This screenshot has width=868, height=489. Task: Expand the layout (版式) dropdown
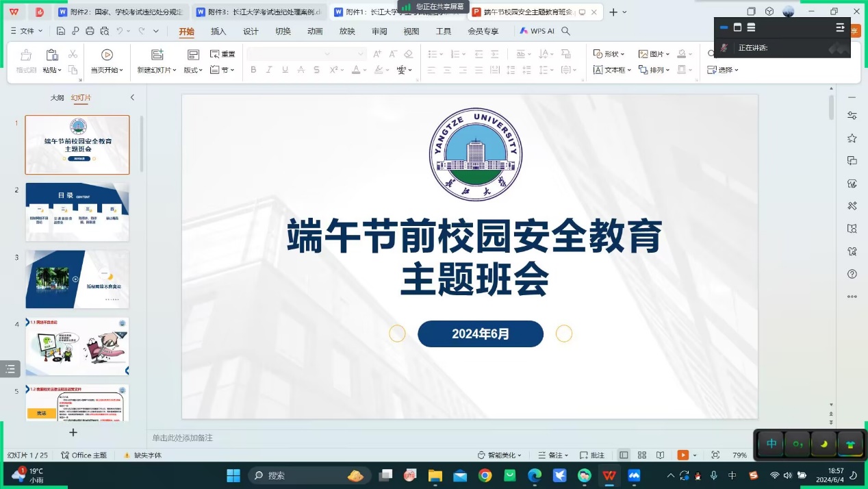[x=194, y=70]
